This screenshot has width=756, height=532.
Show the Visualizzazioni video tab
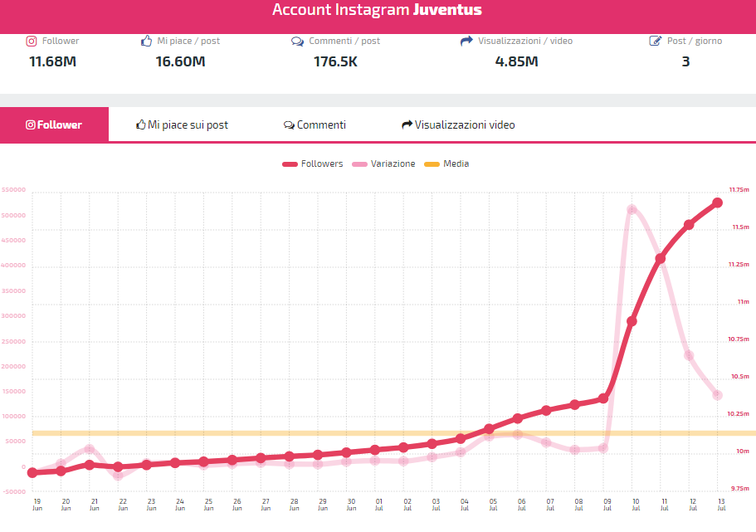click(459, 125)
